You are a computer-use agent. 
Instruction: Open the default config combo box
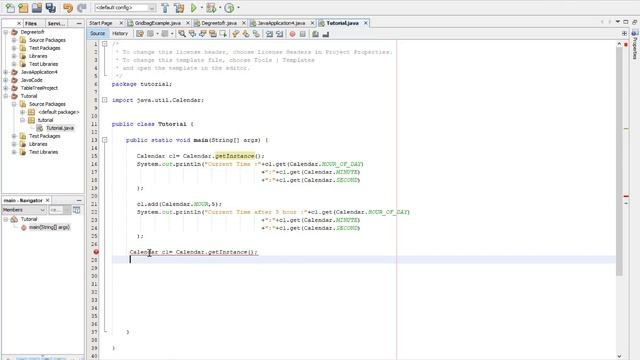tap(125, 8)
